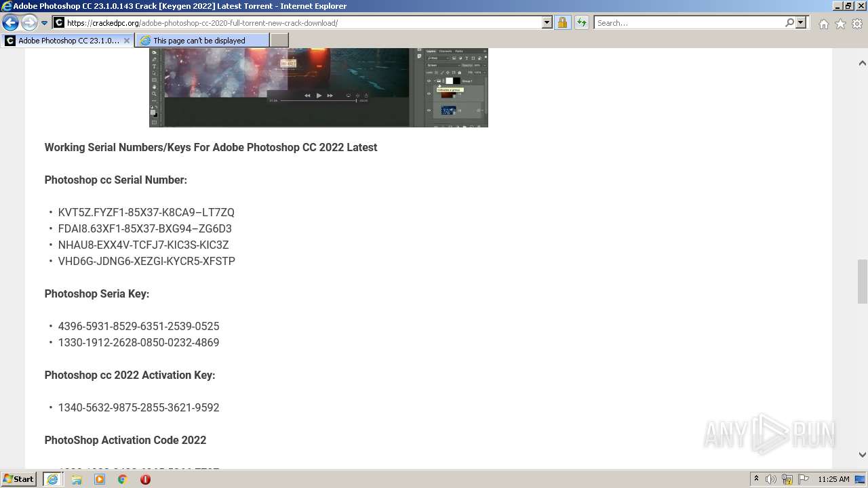Click the Photoshop screenshot image
The image size is (868, 488).
(319, 87)
